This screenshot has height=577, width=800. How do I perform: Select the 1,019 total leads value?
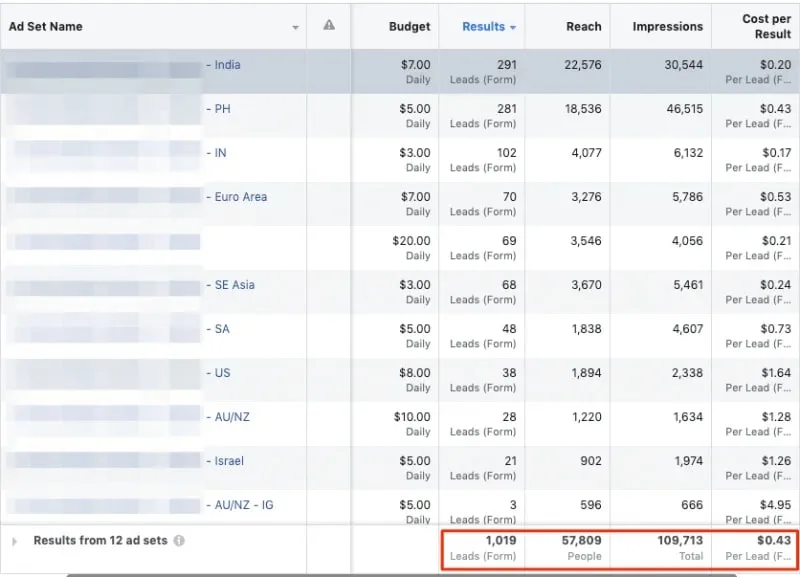(x=501, y=540)
